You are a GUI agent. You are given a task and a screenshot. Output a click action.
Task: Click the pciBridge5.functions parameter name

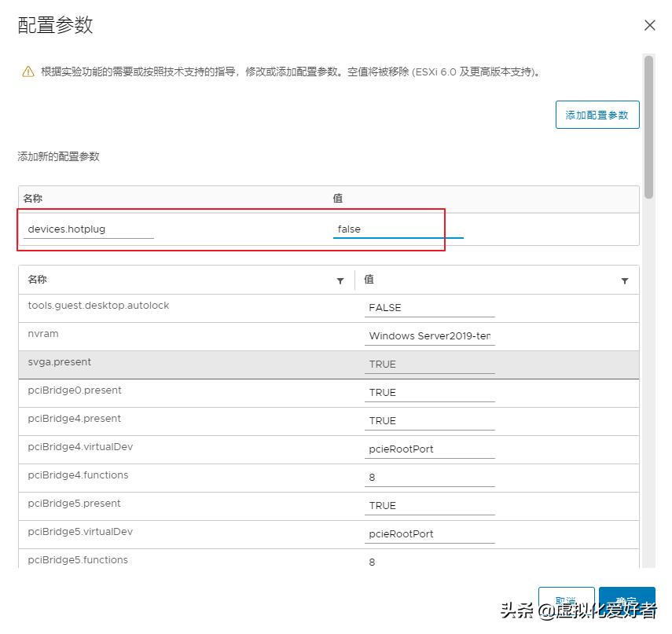(x=78, y=559)
